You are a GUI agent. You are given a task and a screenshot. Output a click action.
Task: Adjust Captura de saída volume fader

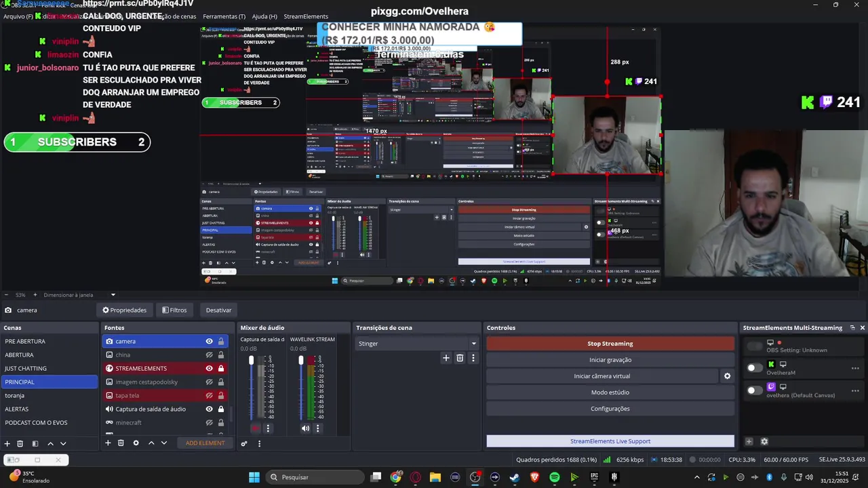(251, 361)
